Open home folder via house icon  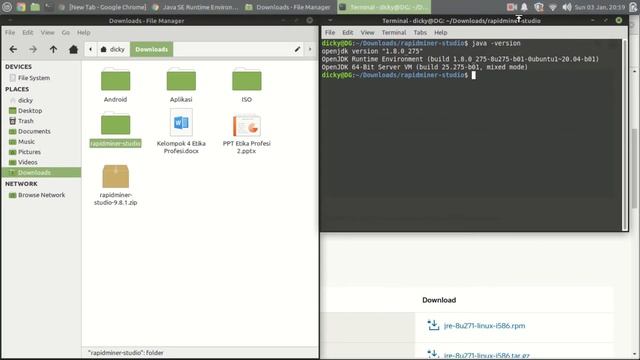click(73, 49)
